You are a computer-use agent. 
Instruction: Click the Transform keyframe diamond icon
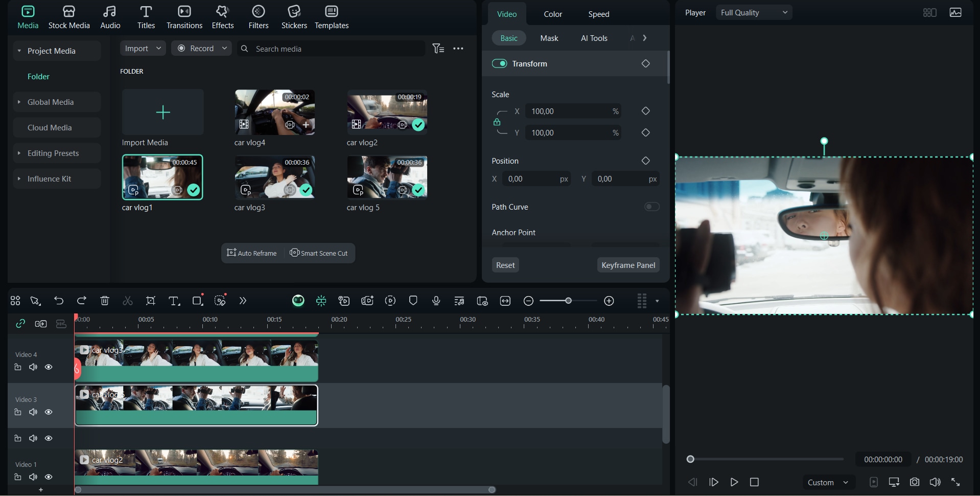[x=646, y=63]
